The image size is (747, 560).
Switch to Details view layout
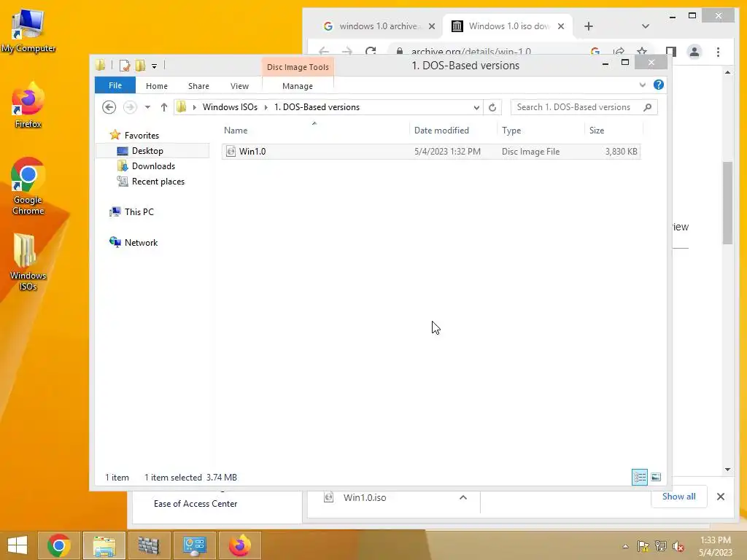[x=639, y=477]
